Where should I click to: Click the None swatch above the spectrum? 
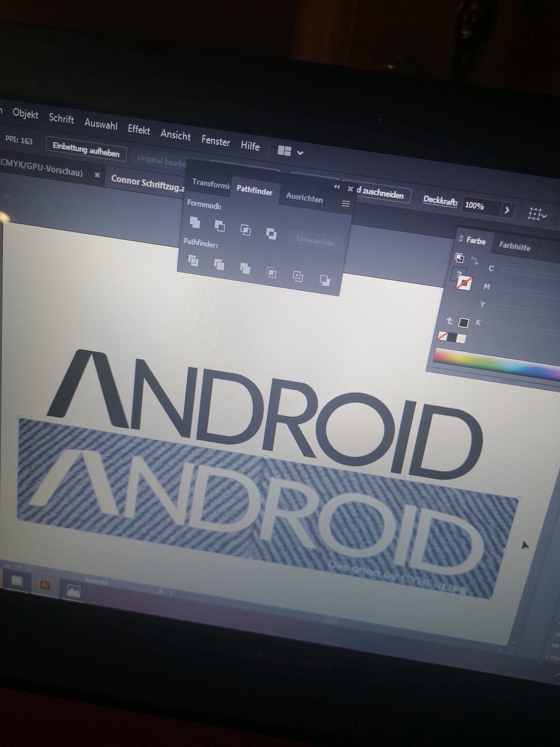[x=442, y=336]
